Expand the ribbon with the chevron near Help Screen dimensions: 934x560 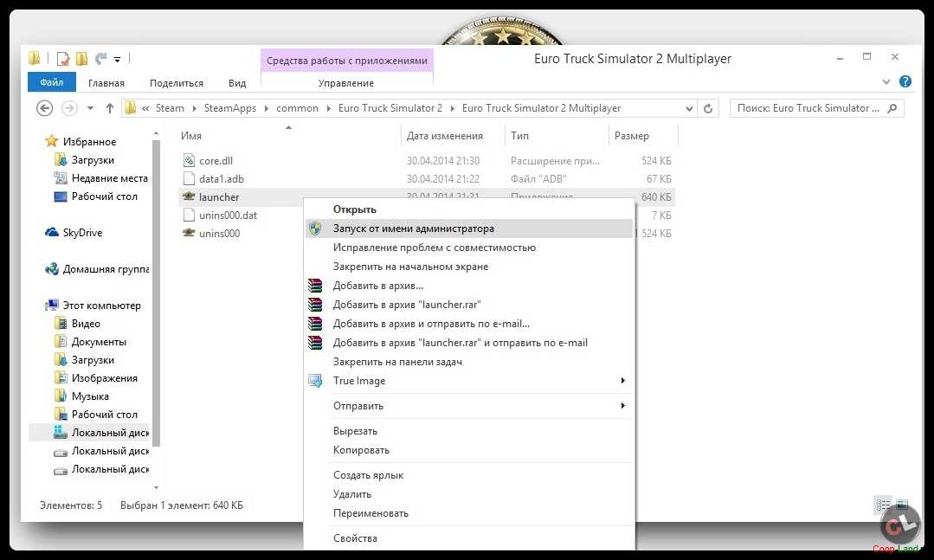click(x=886, y=81)
